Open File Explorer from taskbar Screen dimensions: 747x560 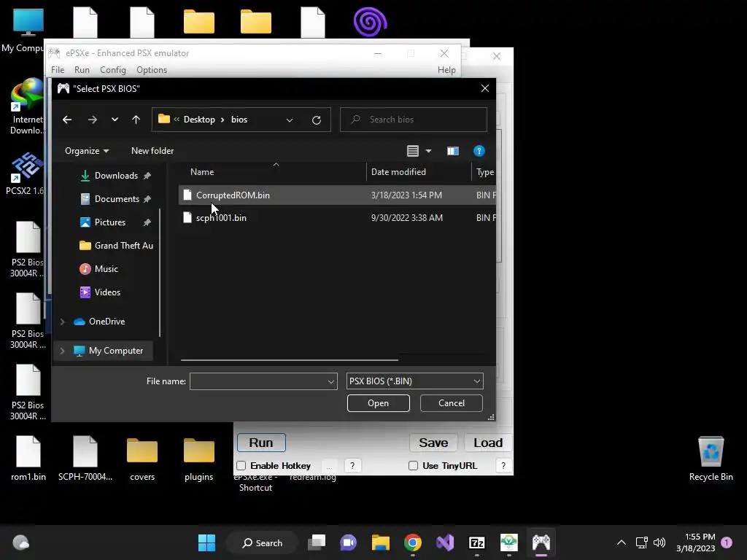click(381, 542)
